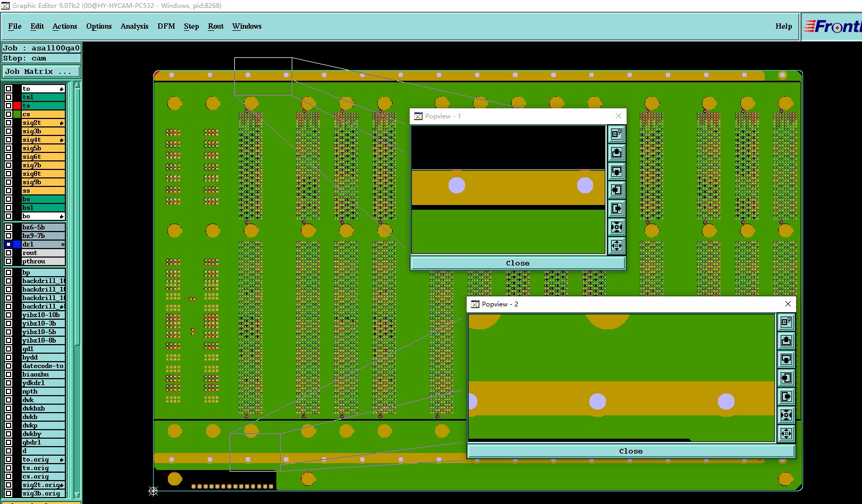Open the Options menu
862x504 pixels.
click(x=99, y=26)
